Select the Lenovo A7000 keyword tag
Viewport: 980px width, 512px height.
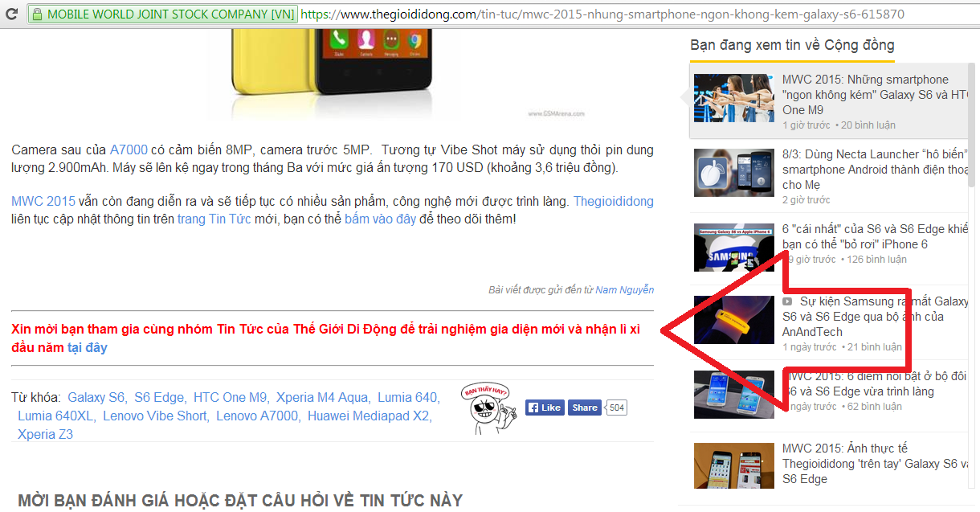257,416
